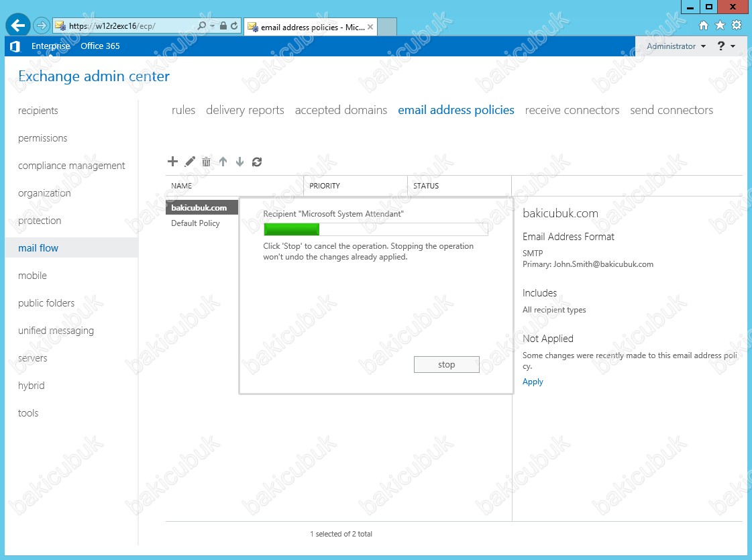Click the Office logo icon
Image resolution: width=752 pixels, height=560 pixels.
coord(15,46)
